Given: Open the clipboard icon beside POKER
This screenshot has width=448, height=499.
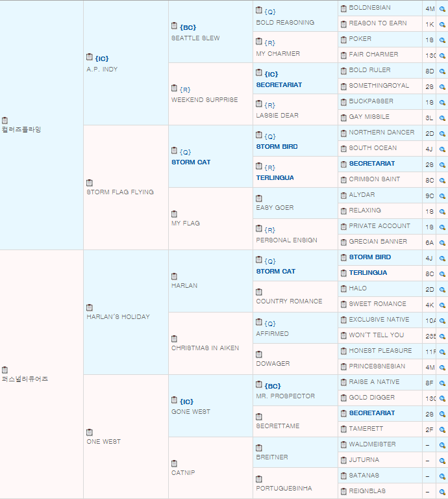Looking at the screenshot, I should point(343,40).
